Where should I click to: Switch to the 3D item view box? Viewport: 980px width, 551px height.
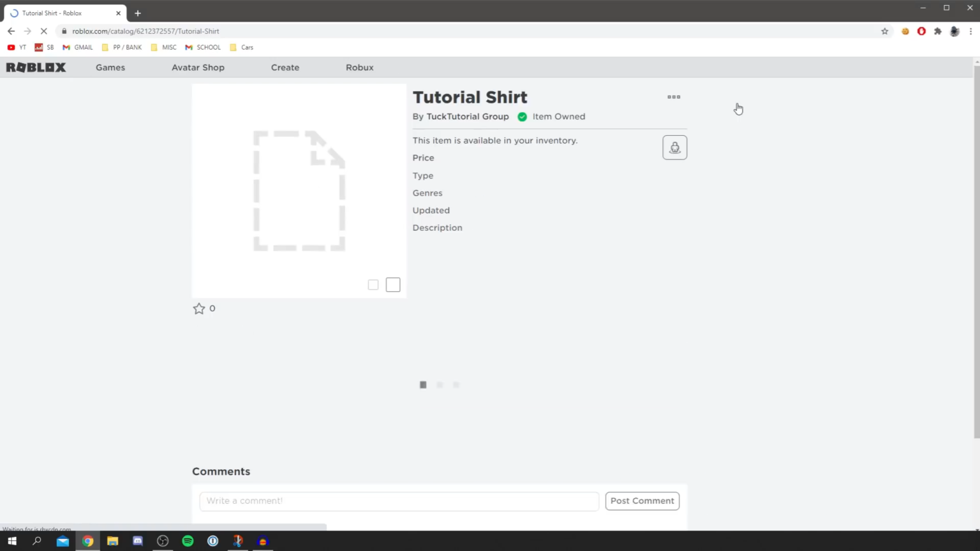(392, 284)
